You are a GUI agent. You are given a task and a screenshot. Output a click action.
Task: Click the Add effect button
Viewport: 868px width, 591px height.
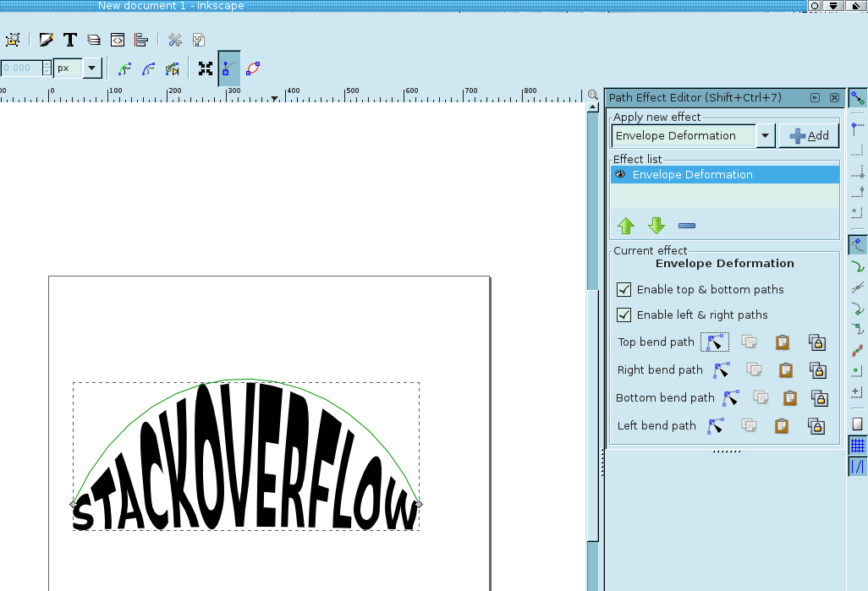pos(809,135)
